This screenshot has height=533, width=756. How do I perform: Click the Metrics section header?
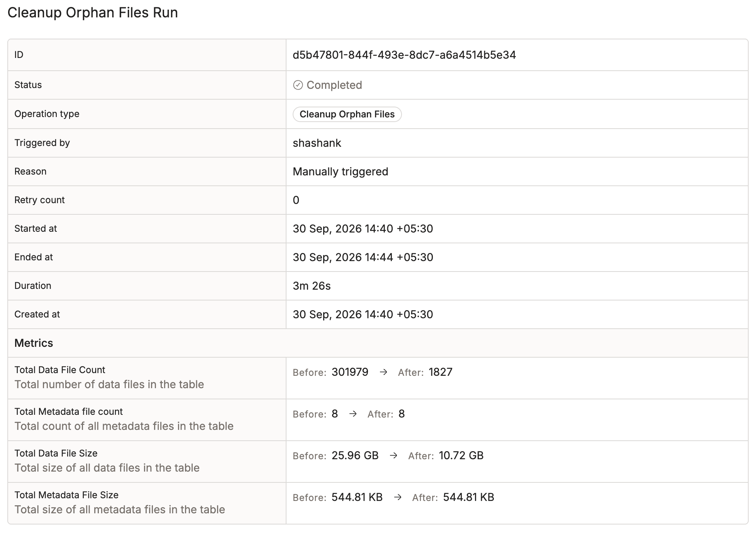click(34, 343)
